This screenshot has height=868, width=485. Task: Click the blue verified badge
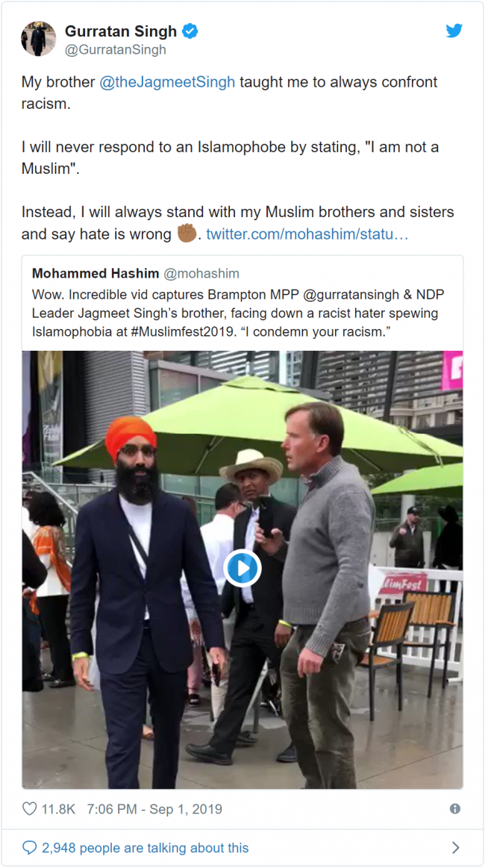click(190, 31)
